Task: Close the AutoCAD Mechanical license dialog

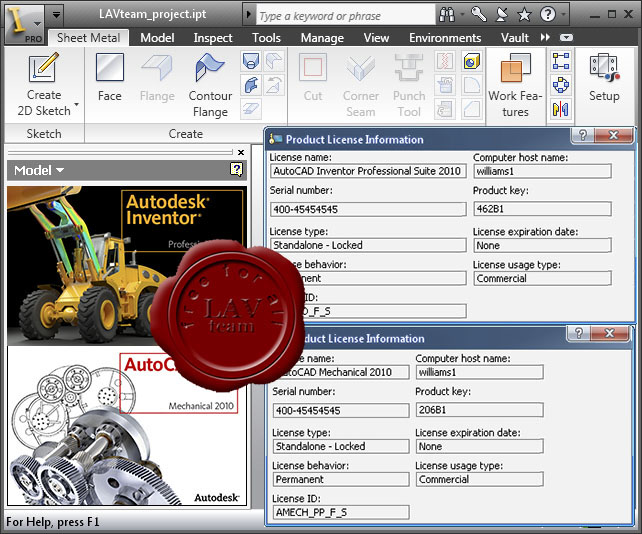Action: coord(609,333)
